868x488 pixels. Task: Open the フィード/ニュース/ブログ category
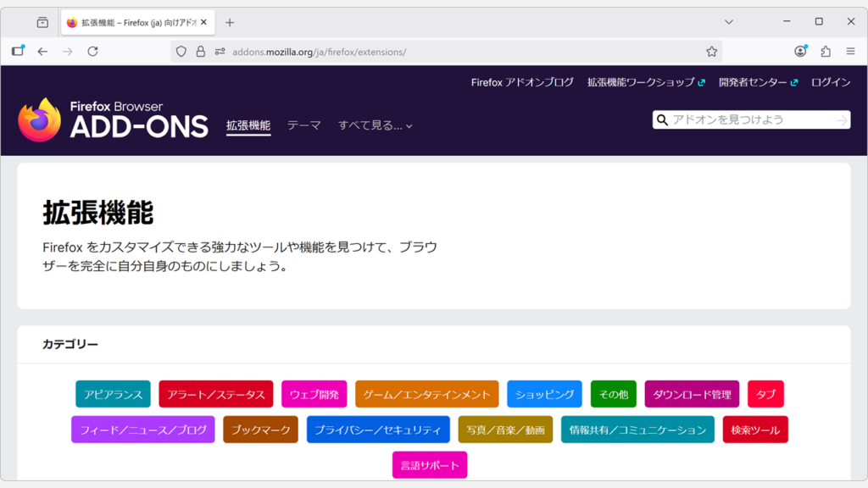click(142, 430)
